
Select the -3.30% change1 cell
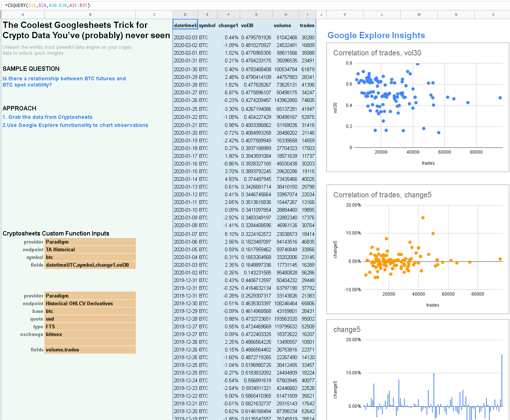click(228, 109)
